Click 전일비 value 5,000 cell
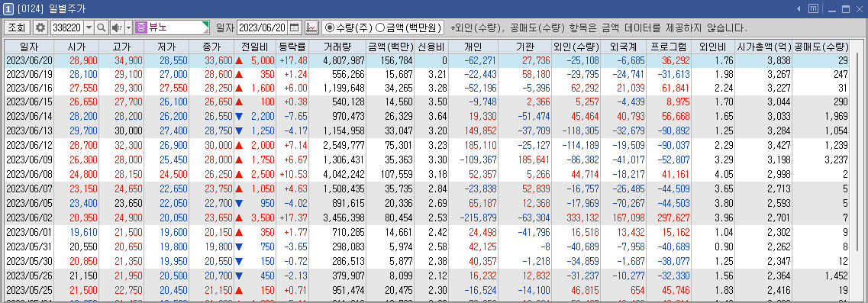Viewport: 868px width, 303px height. tap(255, 60)
